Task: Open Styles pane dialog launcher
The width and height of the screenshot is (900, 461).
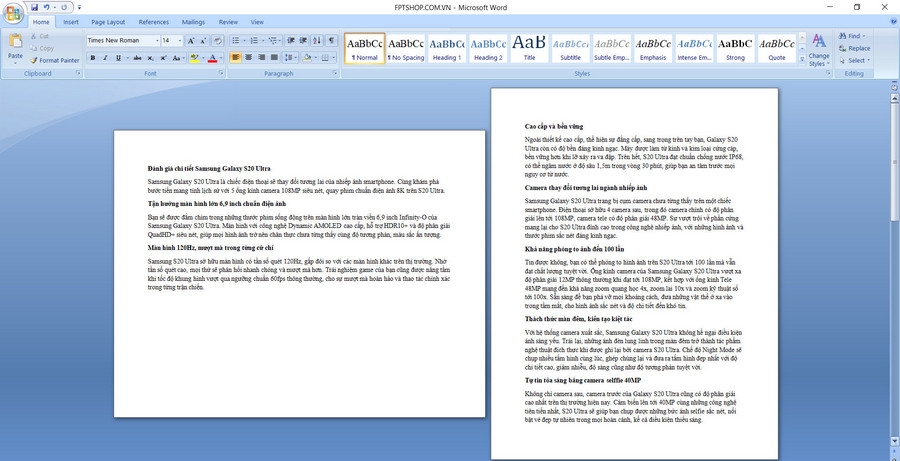Action: (828, 73)
